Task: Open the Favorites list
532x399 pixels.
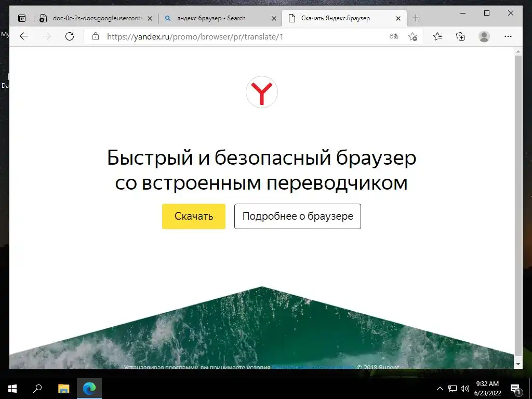Action: pos(437,36)
